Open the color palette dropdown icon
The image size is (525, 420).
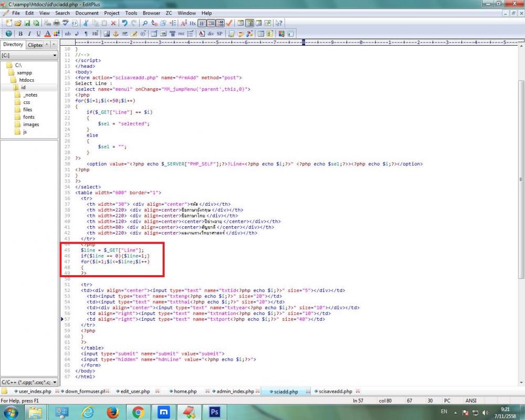click(x=57, y=34)
